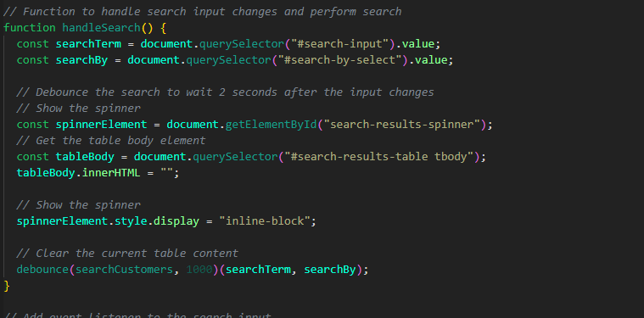The width and height of the screenshot is (644, 318).
Task: Click the Debounce the search comment line
Action: (225, 92)
